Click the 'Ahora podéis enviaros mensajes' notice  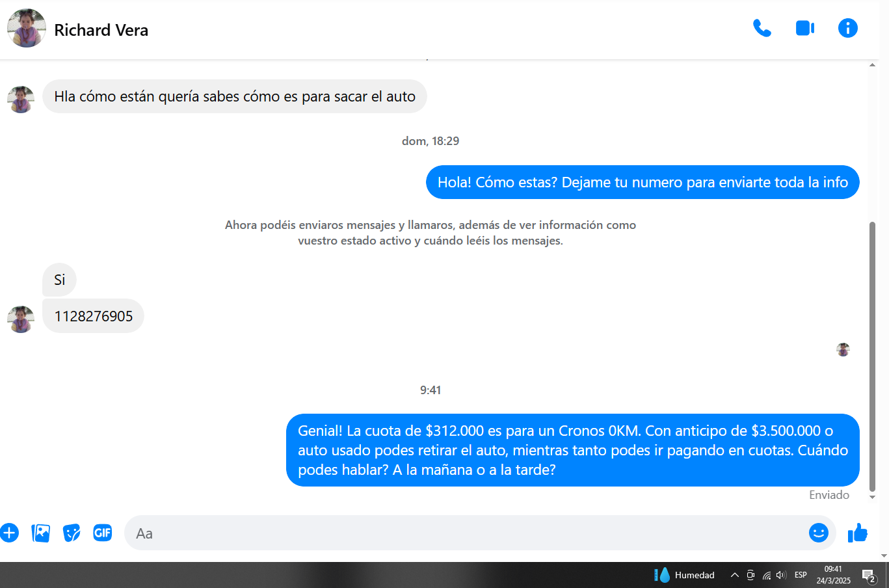pos(431,233)
